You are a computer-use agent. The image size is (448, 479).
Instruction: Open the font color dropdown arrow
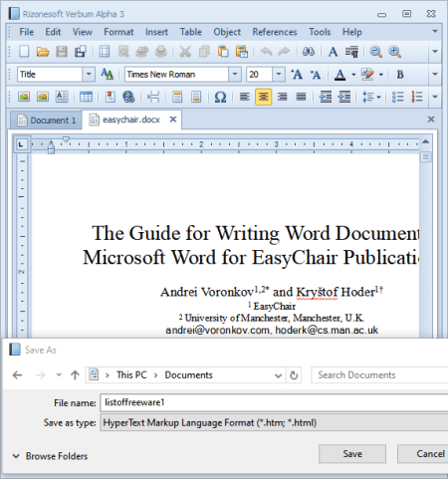tap(353, 75)
